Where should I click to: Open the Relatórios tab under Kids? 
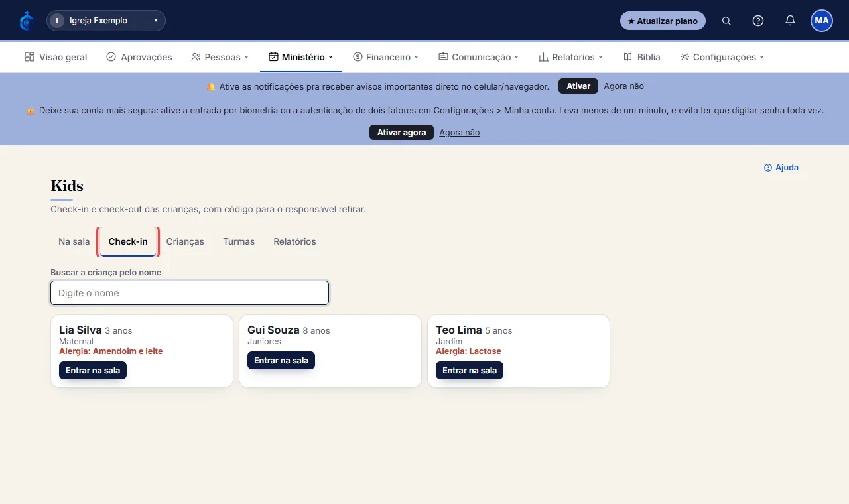(294, 241)
